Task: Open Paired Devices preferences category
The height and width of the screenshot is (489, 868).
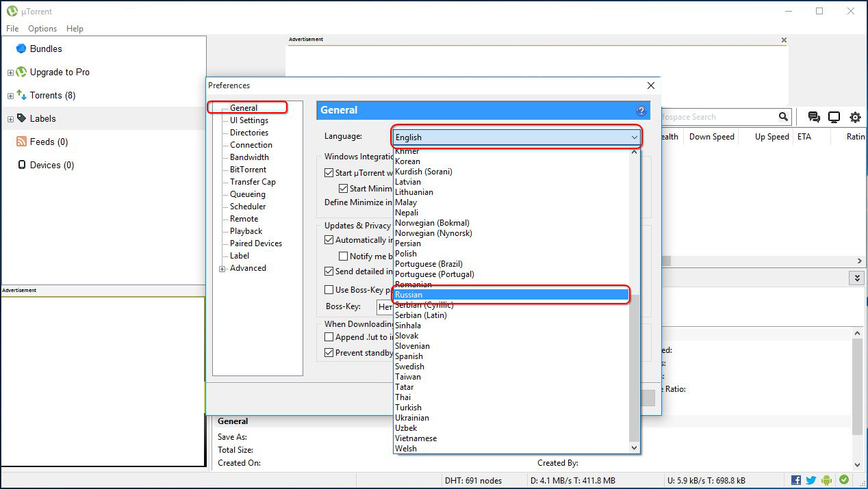Action: 256,243
